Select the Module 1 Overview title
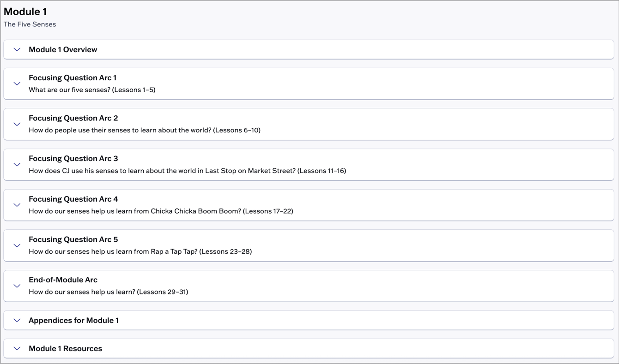This screenshot has height=364, width=619. pyautogui.click(x=63, y=49)
